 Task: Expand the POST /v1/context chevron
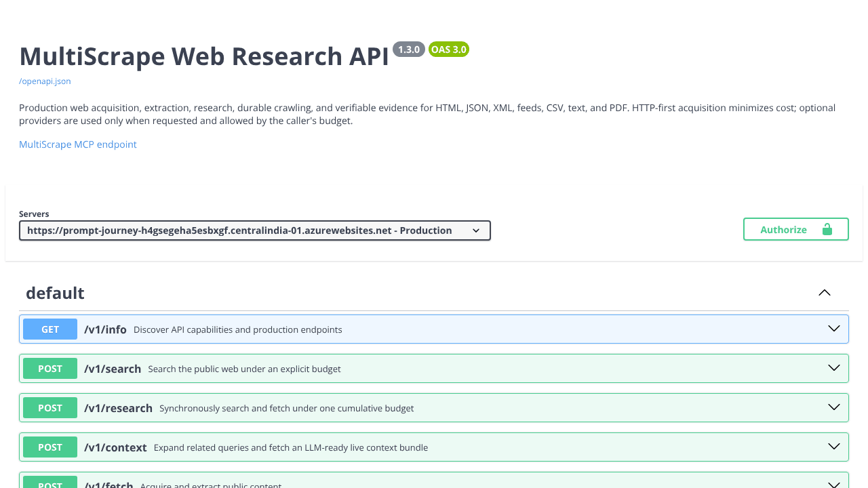point(834,447)
